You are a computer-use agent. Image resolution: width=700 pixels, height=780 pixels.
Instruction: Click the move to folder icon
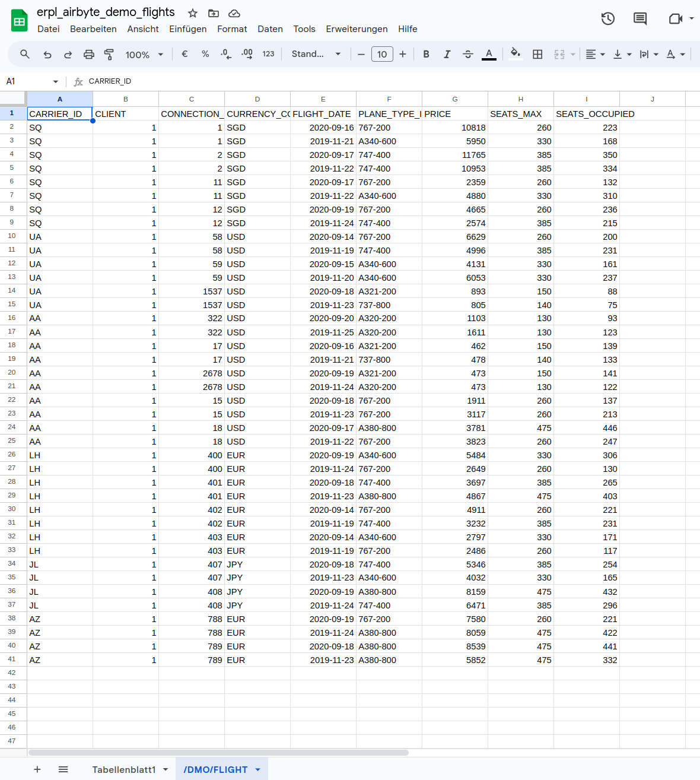pos(214,13)
